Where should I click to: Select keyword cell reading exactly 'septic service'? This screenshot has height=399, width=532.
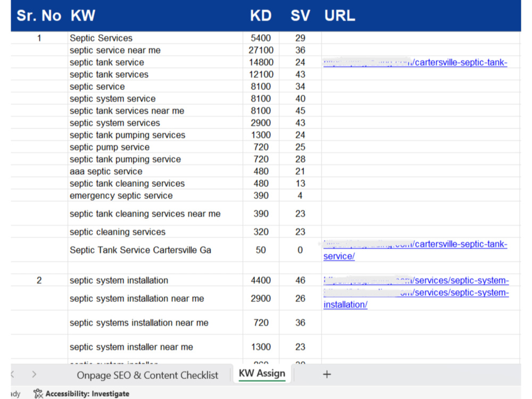(x=155, y=87)
